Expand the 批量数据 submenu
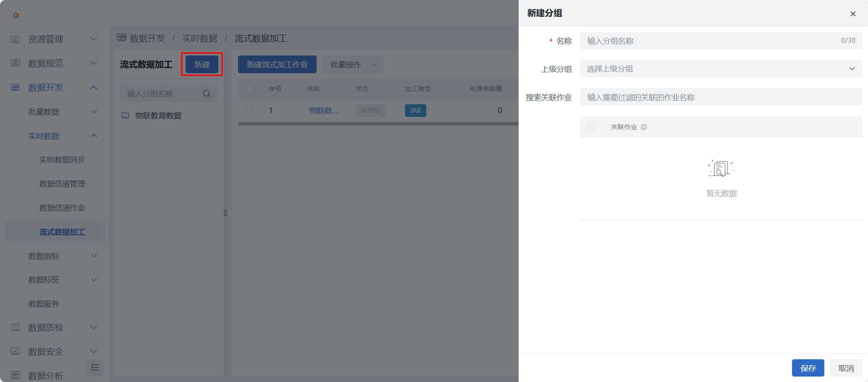This screenshot has height=382, width=868. point(55,111)
